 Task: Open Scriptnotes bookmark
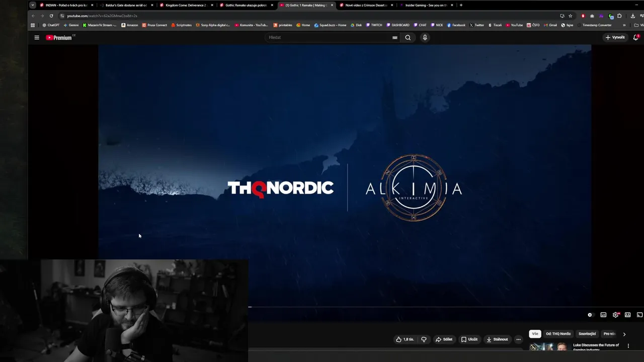tap(182, 25)
